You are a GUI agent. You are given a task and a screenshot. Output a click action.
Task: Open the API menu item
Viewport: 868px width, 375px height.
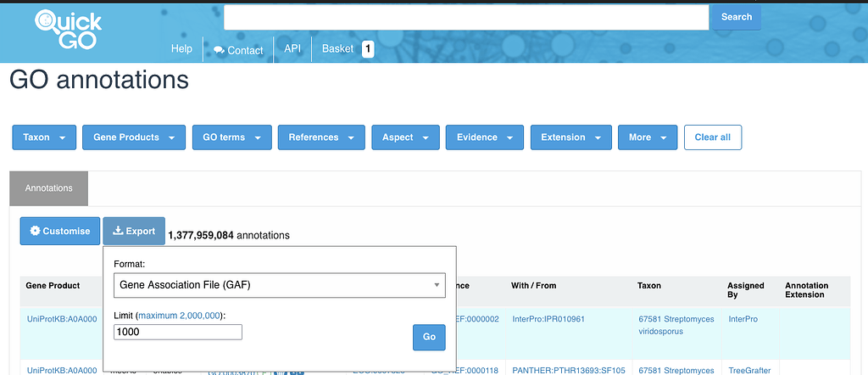click(292, 48)
